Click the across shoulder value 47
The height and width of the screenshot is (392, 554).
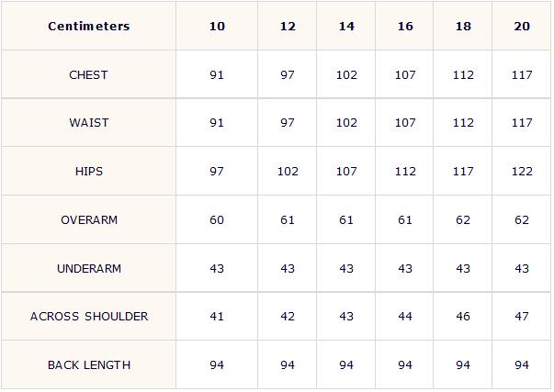pos(522,317)
